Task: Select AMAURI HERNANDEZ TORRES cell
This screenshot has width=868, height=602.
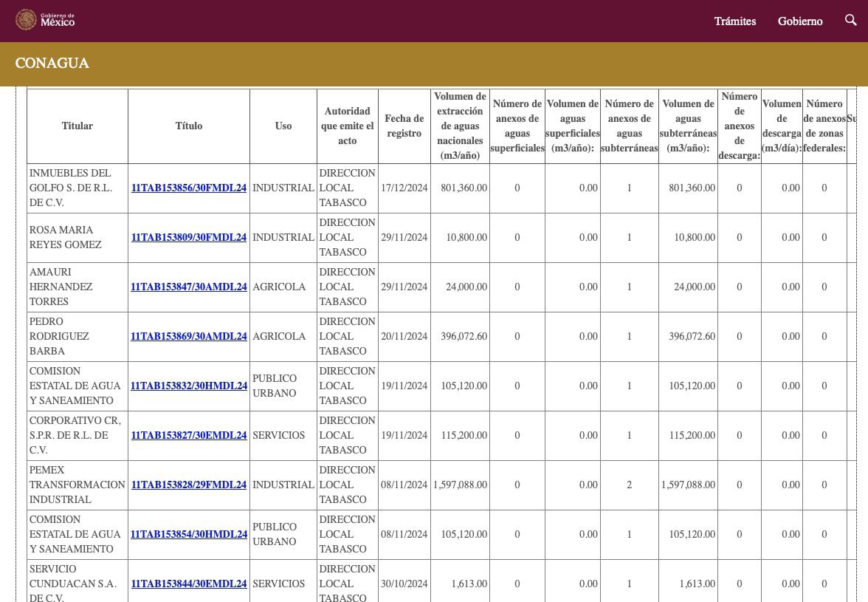Action: (77, 287)
